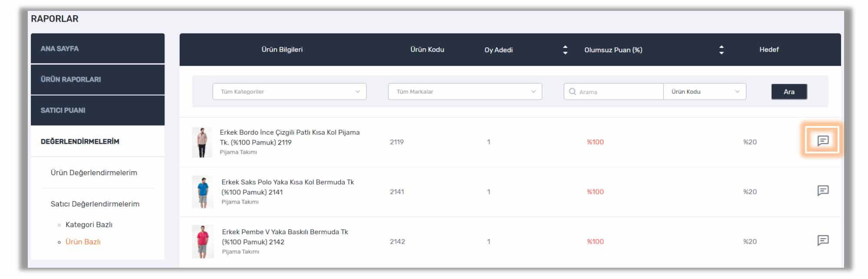The image size is (868, 279).
Task: Open Tüm Markalar dropdown
Action: pyautogui.click(x=465, y=91)
